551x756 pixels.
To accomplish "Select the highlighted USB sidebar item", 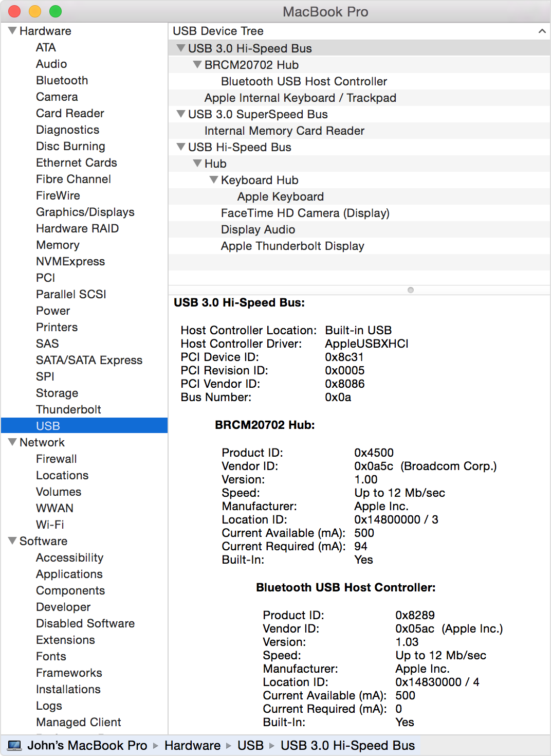I will point(84,426).
